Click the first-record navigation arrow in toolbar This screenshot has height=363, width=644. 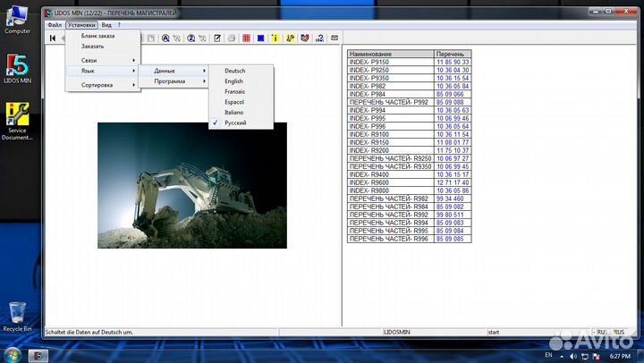click(x=53, y=38)
